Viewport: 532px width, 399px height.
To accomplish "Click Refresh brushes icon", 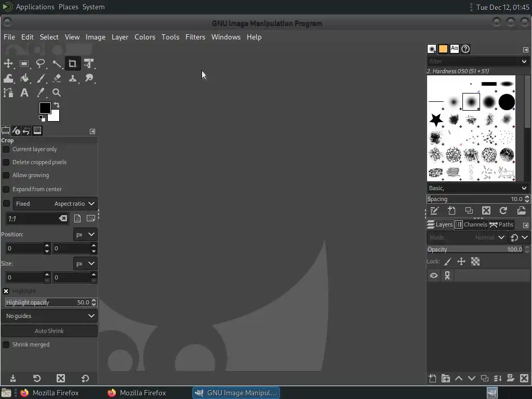I will (x=503, y=211).
